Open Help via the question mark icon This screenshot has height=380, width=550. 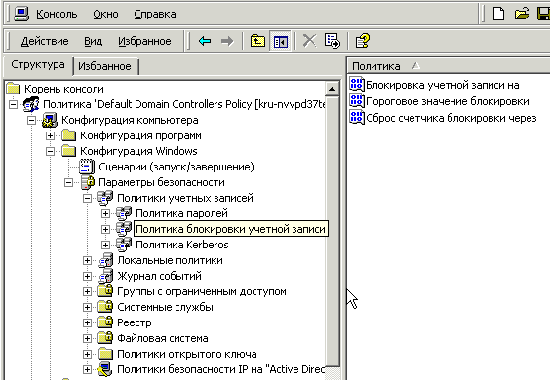362,41
